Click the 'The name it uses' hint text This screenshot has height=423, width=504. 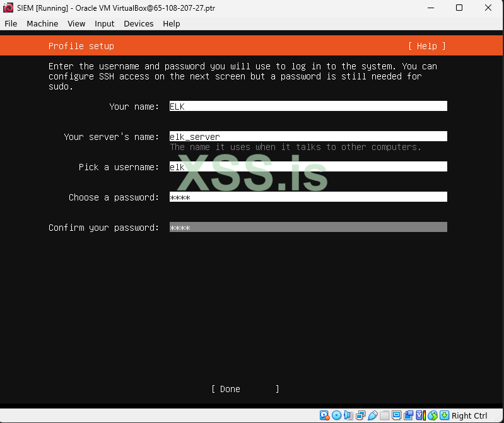[x=295, y=147]
